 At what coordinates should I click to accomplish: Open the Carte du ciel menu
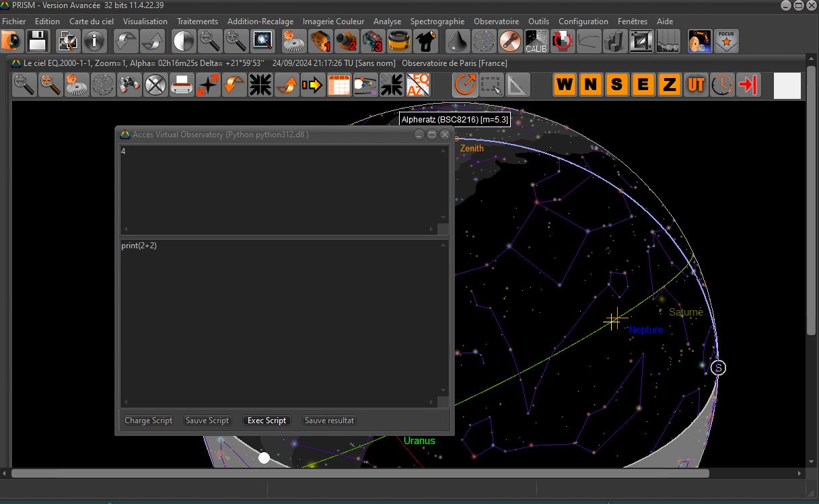click(92, 22)
